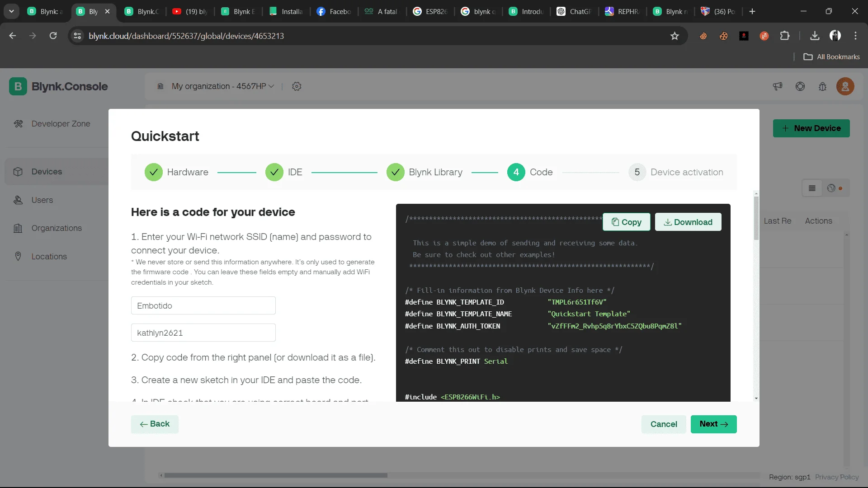The height and width of the screenshot is (488, 868).
Task: Switch to the YouTube browser tab
Action: (x=189, y=11)
